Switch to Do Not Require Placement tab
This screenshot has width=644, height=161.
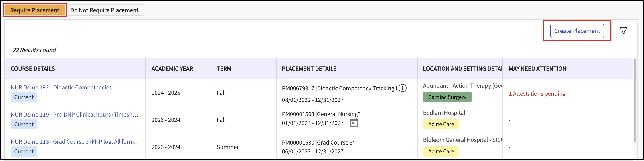coord(104,10)
